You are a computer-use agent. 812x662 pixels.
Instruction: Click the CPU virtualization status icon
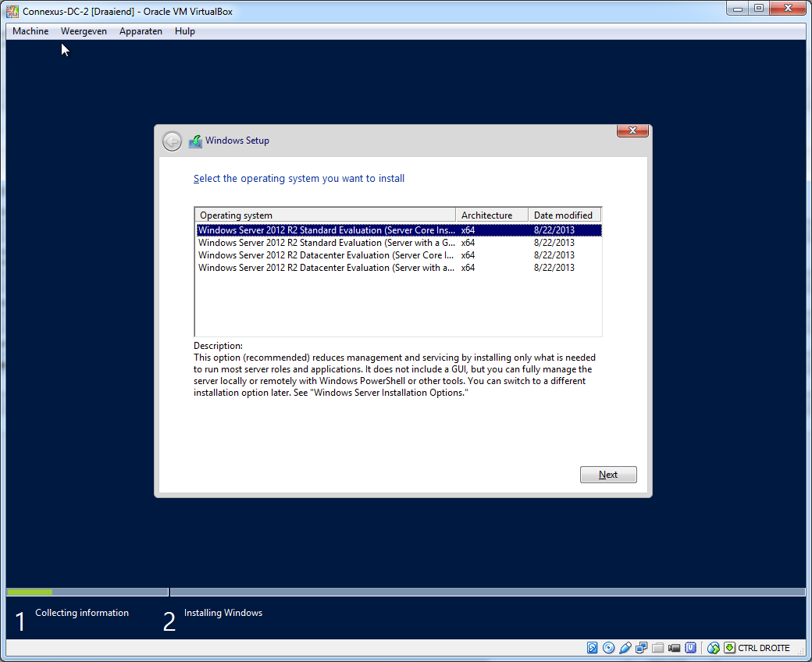point(690,647)
